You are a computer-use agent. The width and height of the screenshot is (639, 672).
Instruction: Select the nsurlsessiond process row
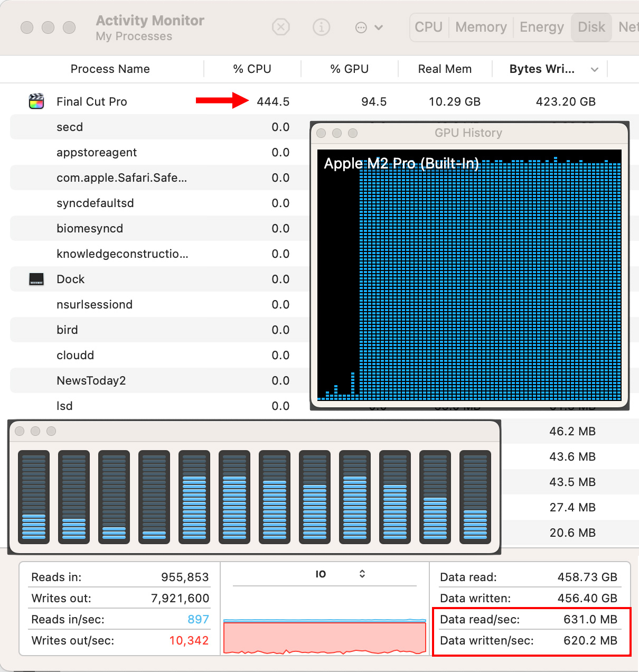pos(159,304)
